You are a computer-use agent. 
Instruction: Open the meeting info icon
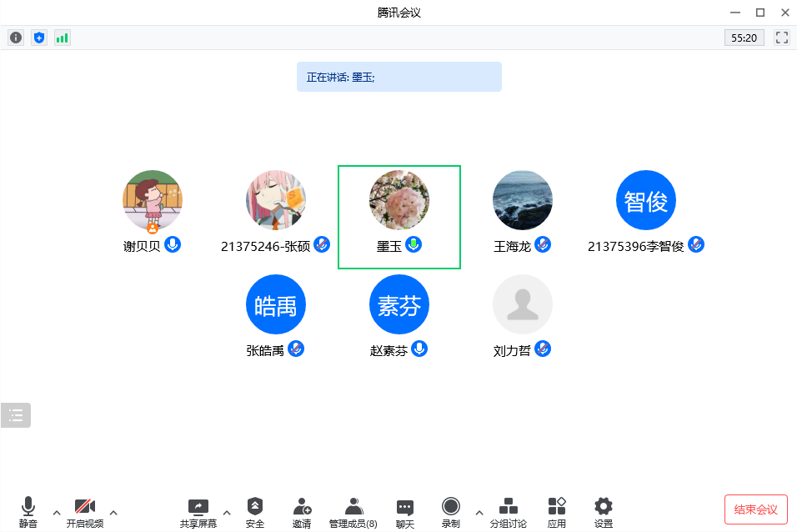tap(15, 37)
